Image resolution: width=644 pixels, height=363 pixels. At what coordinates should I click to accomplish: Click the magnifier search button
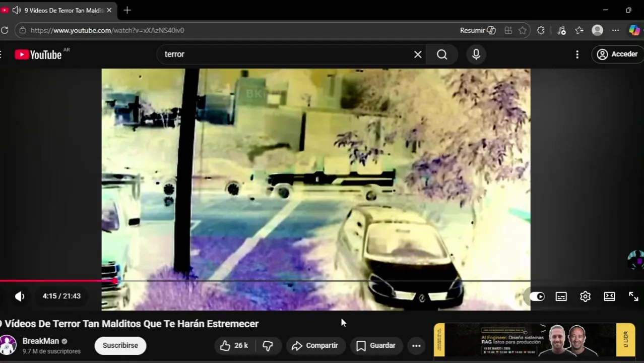tap(442, 54)
